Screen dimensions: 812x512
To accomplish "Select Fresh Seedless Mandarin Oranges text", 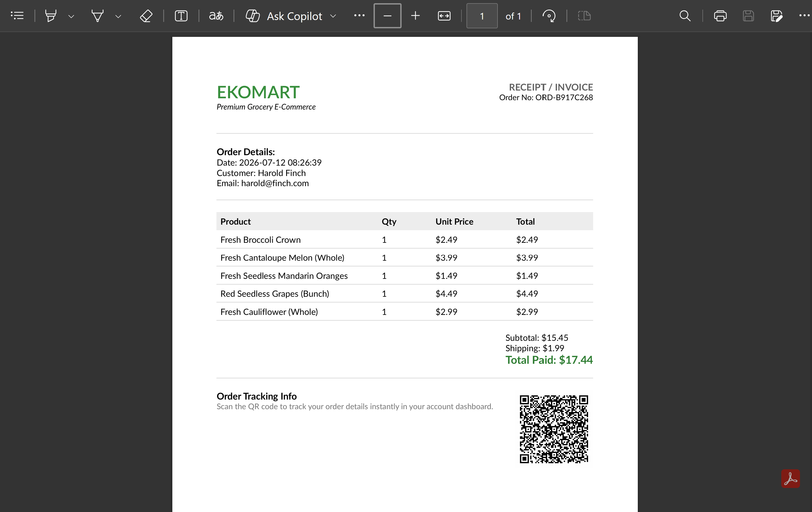I will (284, 276).
